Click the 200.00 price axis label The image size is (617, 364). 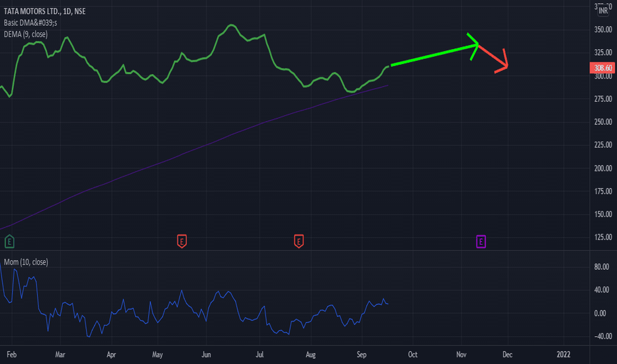coord(603,168)
